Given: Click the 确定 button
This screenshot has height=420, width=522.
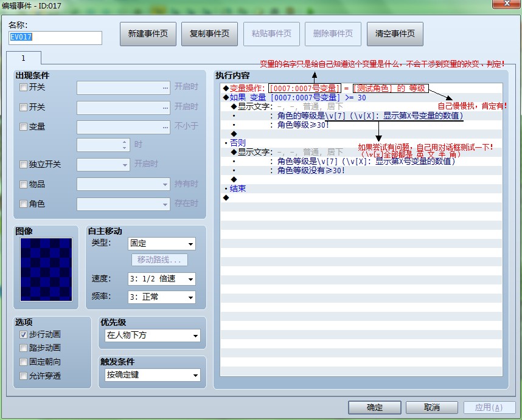Looking at the screenshot, I should 375,407.
